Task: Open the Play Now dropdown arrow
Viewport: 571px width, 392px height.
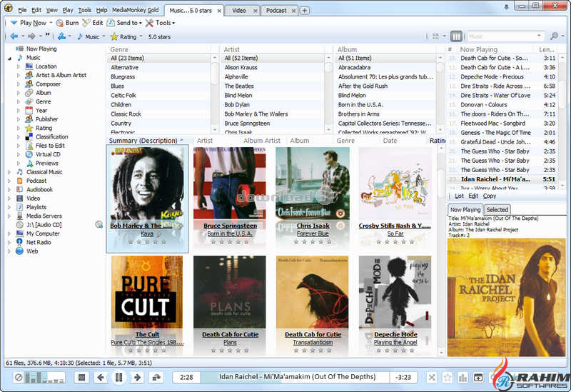Action: [x=51, y=23]
